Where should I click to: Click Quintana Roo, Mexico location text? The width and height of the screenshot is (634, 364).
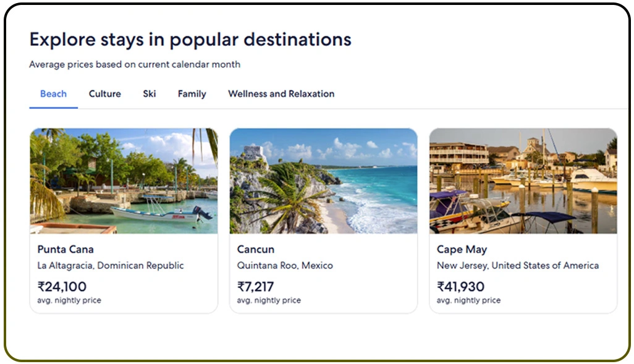pos(285,266)
